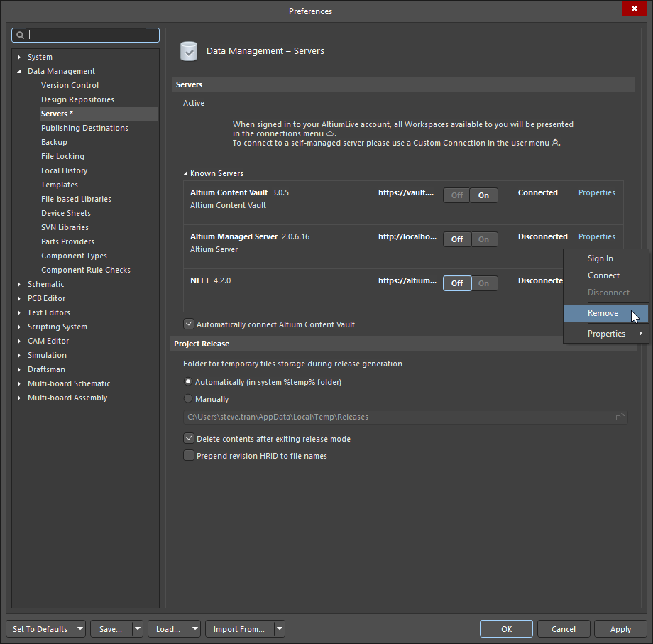Expand the CAM Editor tree node
653x644 pixels.
pyautogui.click(x=18, y=341)
